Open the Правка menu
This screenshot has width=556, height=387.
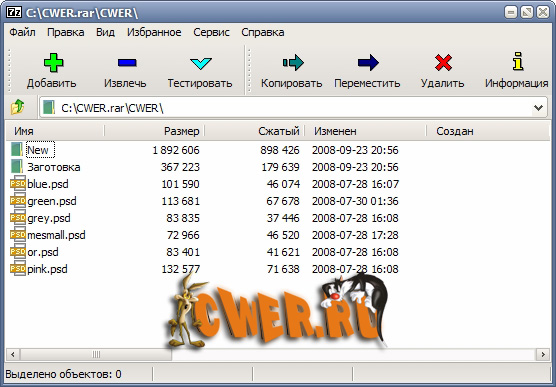tap(66, 32)
